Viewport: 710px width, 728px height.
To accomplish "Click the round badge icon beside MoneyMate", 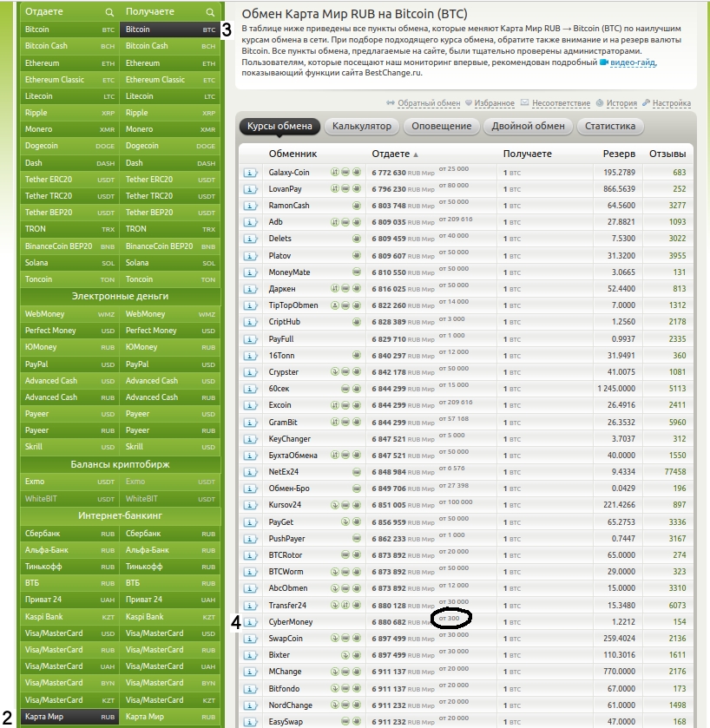I will point(357,272).
